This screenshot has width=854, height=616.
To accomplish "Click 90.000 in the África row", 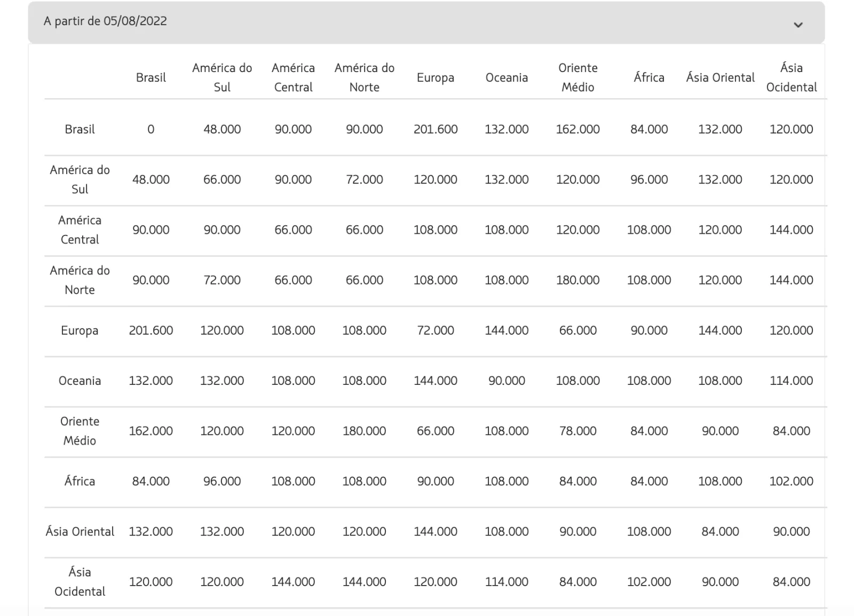I will tap(436, 481).
